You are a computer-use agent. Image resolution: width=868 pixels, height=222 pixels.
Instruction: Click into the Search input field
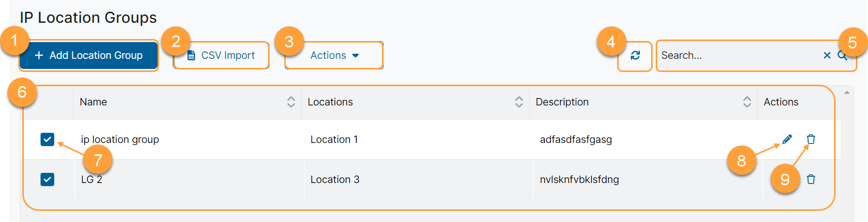point(737,55)
